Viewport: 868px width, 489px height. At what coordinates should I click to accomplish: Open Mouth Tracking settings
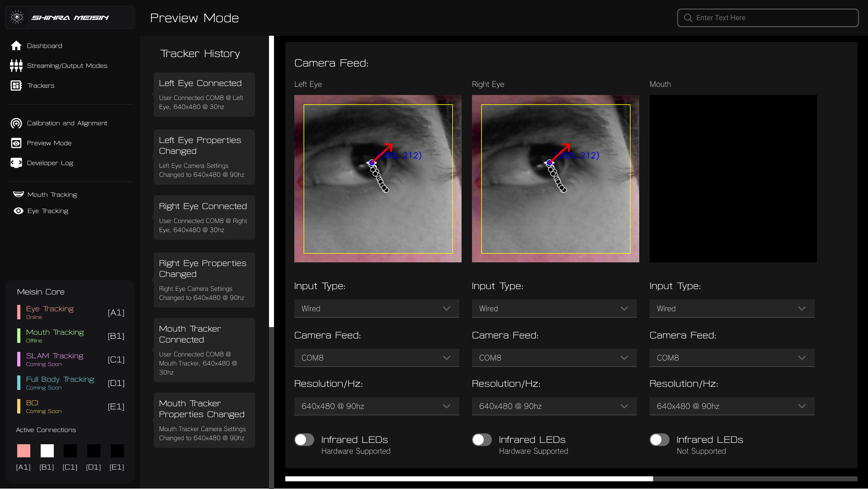52,195
